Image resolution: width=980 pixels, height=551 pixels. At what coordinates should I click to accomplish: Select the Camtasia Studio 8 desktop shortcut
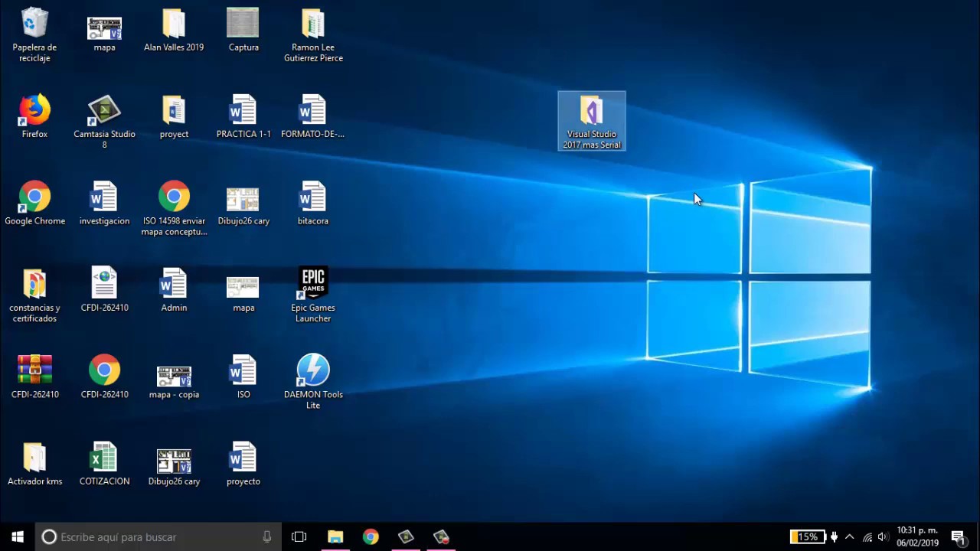[x=104, y=121]
